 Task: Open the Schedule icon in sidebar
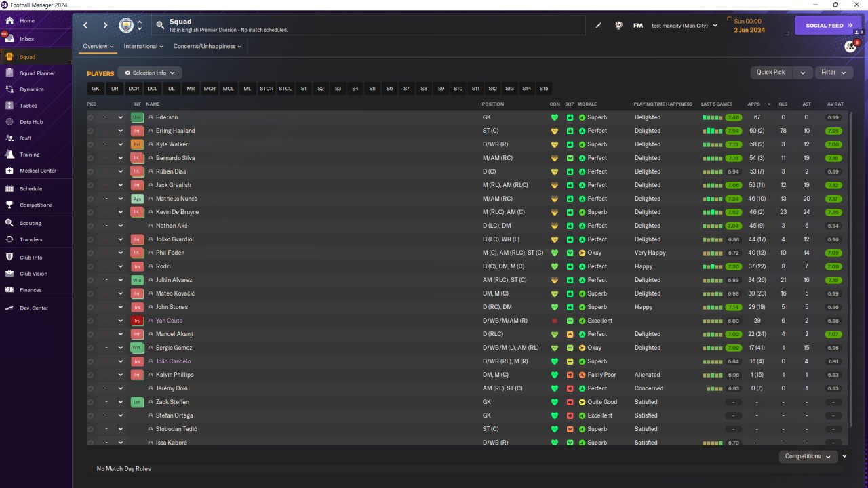[9, 189]
